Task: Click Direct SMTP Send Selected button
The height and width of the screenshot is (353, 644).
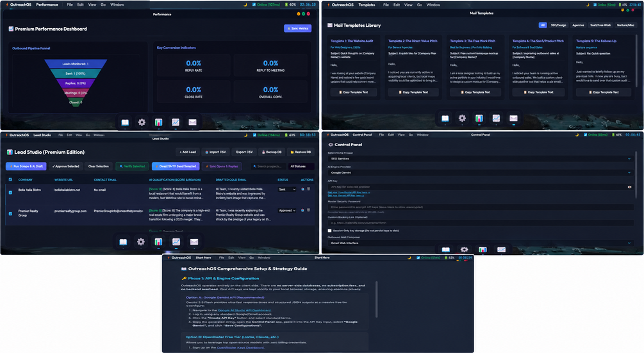Action: [176, 166]
